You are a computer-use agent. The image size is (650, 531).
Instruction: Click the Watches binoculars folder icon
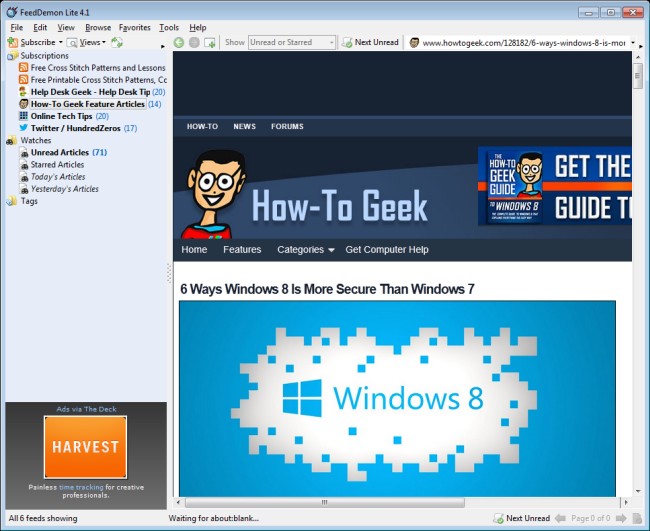click(12, 140)
